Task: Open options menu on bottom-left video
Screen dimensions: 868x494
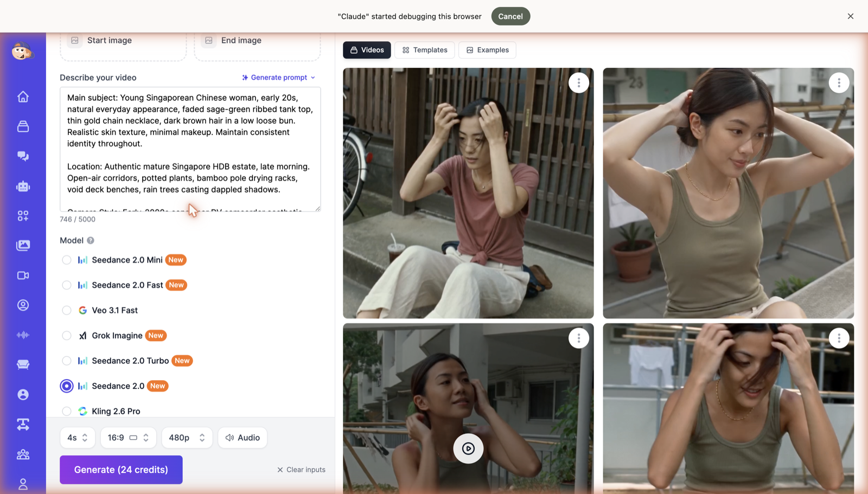Action: [579, 338]
